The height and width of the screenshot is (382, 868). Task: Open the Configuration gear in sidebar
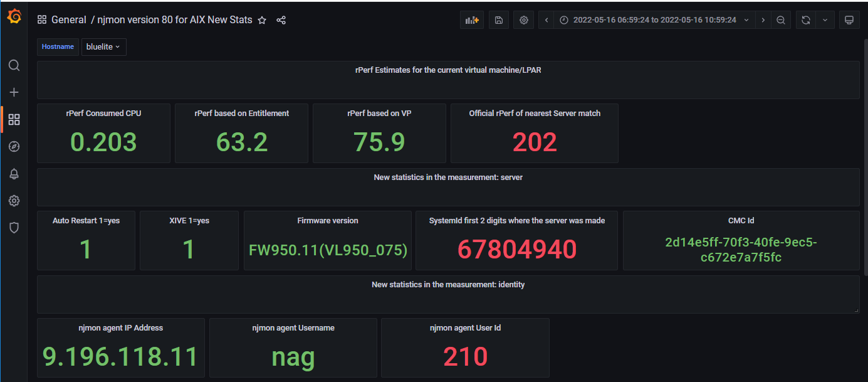point(14,201)
